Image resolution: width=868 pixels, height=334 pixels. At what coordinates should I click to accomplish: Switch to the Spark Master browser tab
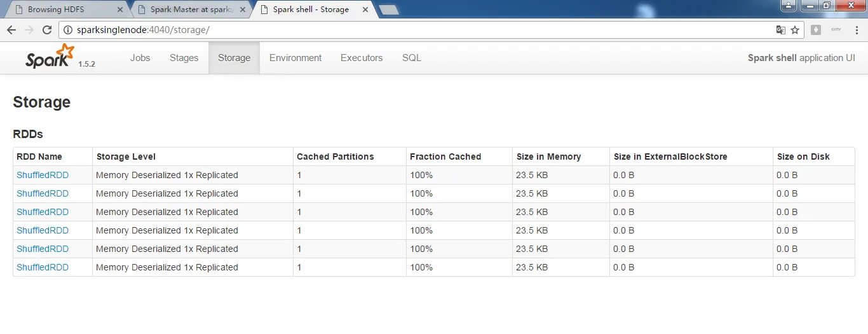tap(187, 10)
